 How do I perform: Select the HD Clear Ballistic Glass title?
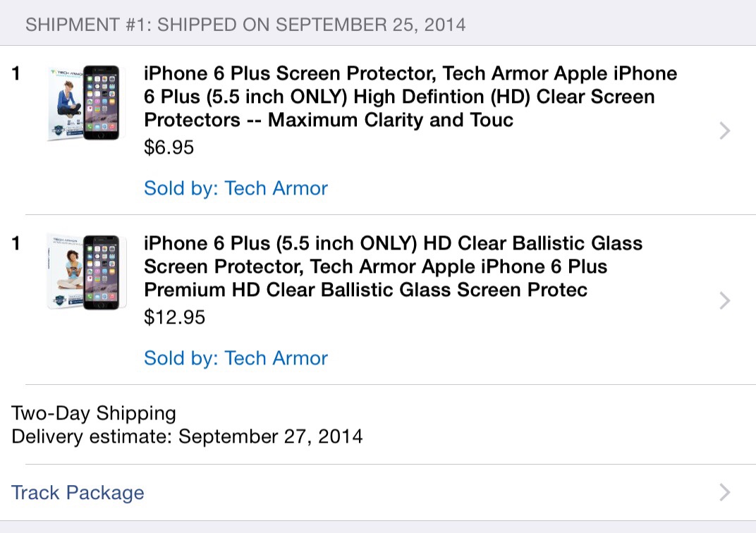click(x=392, y=266)
